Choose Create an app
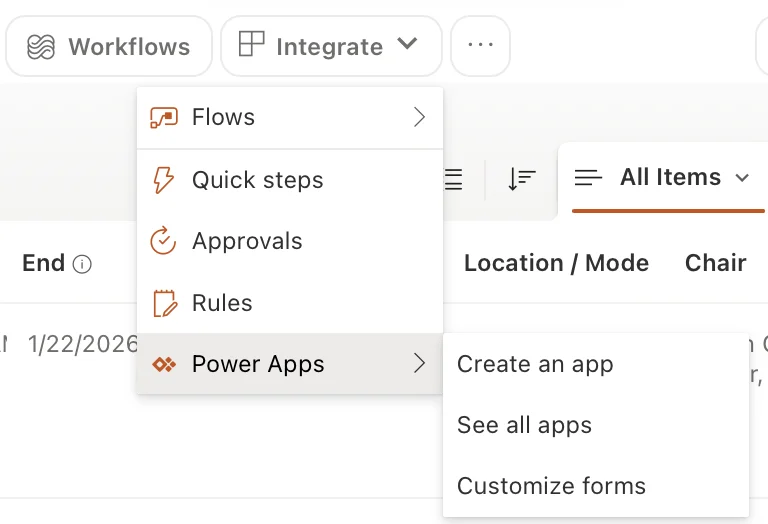768x524 pixels. point(596,364)
